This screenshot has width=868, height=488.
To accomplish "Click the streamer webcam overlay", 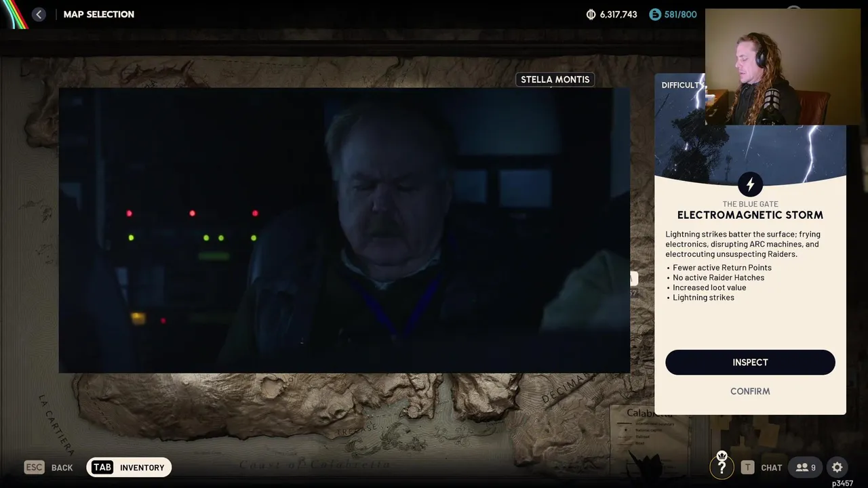I will tap(783, 66).
